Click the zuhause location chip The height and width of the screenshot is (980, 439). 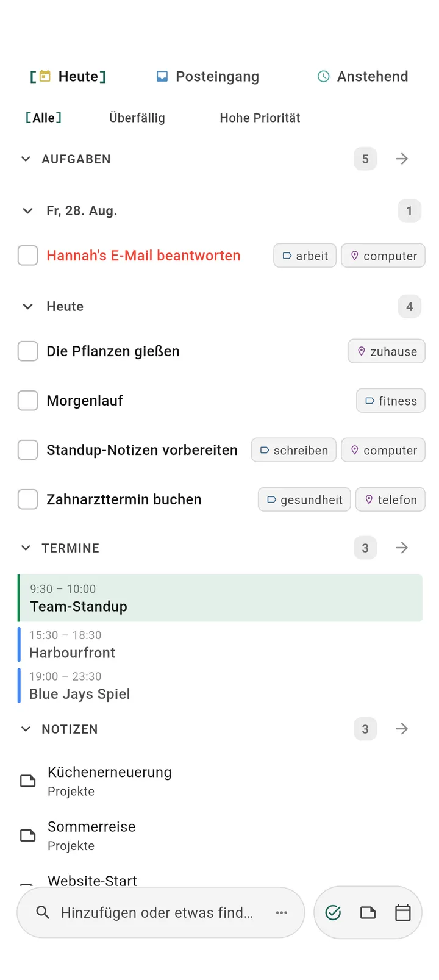pos(387,351)
